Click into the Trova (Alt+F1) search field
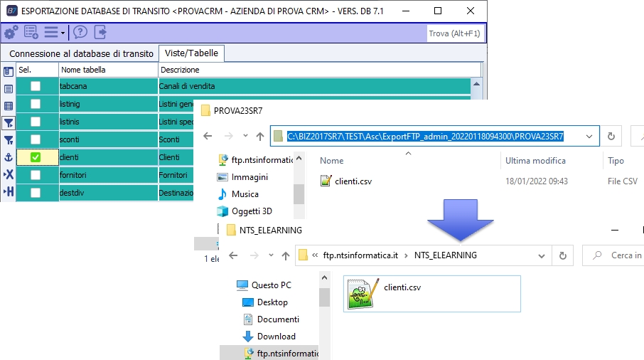Image resolution: width=644 pixels, height=360 pixels. pos(455,33)
